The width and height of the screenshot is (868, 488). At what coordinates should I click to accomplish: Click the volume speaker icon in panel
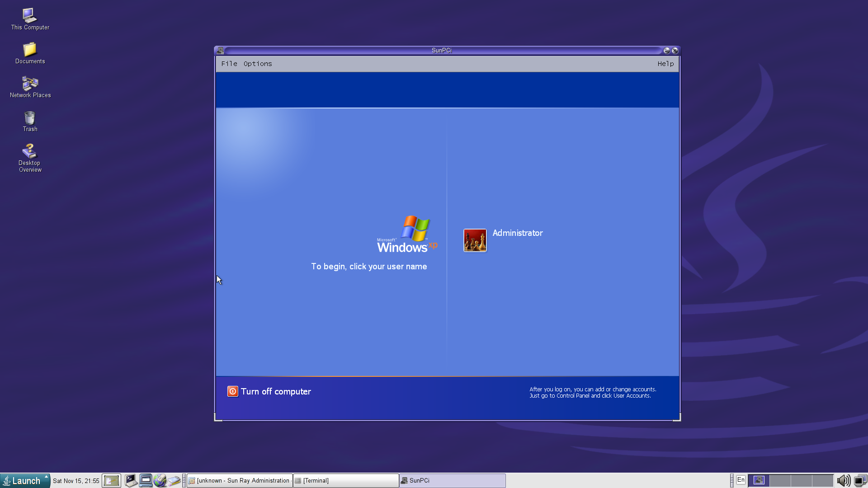tap(843, 480)
